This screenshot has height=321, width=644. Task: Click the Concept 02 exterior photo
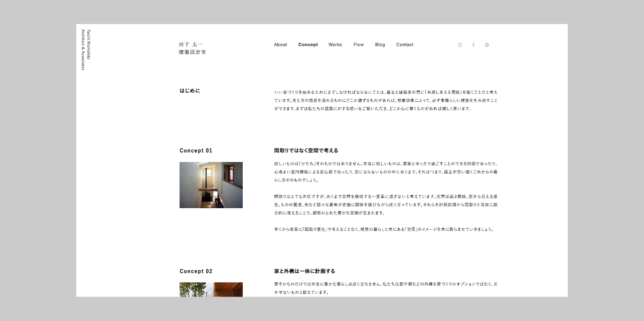coord(211,289)
